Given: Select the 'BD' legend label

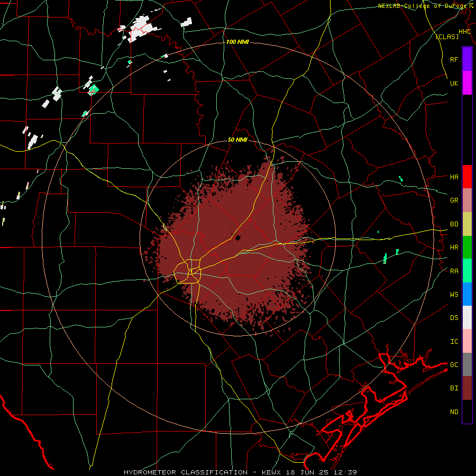Looking at the screenshot, I should [454, 224].
